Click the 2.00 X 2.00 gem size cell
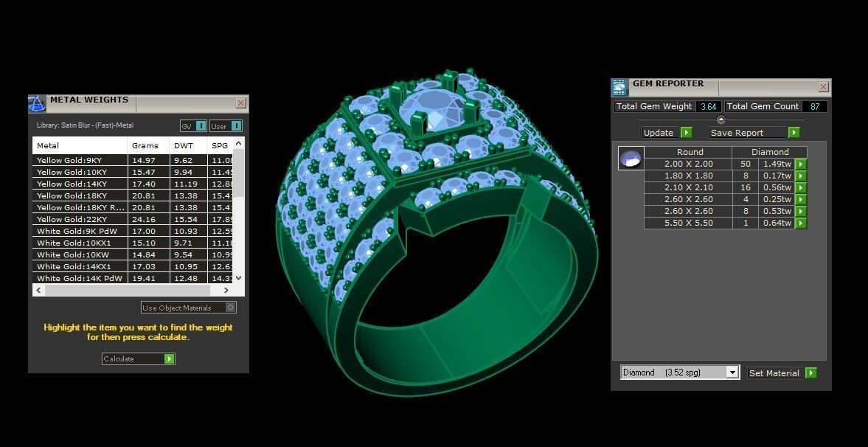 pos(688,164)
